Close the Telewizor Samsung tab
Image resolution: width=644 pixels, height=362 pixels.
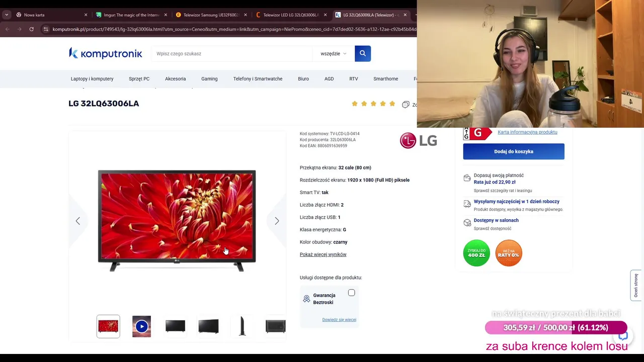pos(246,15)
